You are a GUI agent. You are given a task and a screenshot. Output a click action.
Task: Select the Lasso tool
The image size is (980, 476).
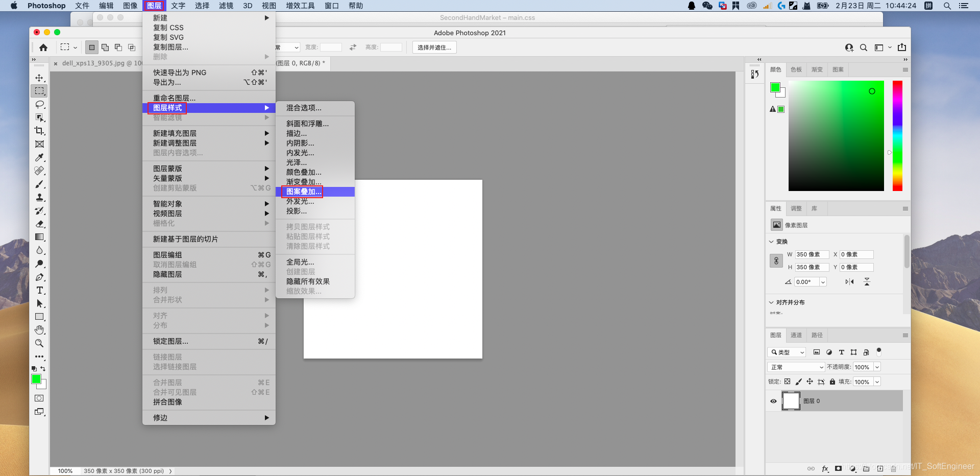pos(39,104)
